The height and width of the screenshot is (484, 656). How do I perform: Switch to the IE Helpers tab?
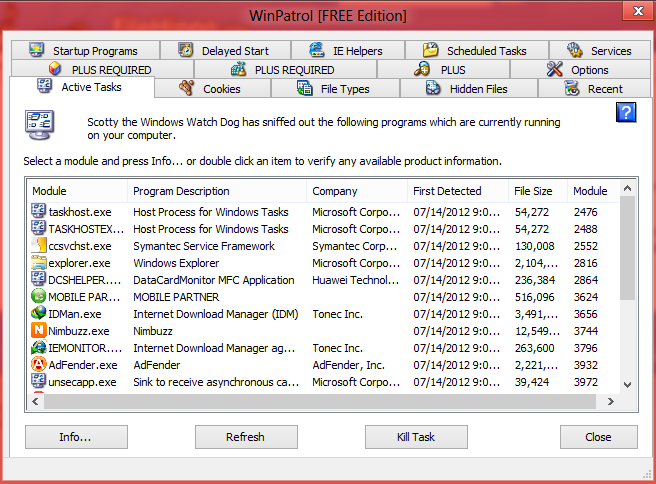[x=348, y=50]
